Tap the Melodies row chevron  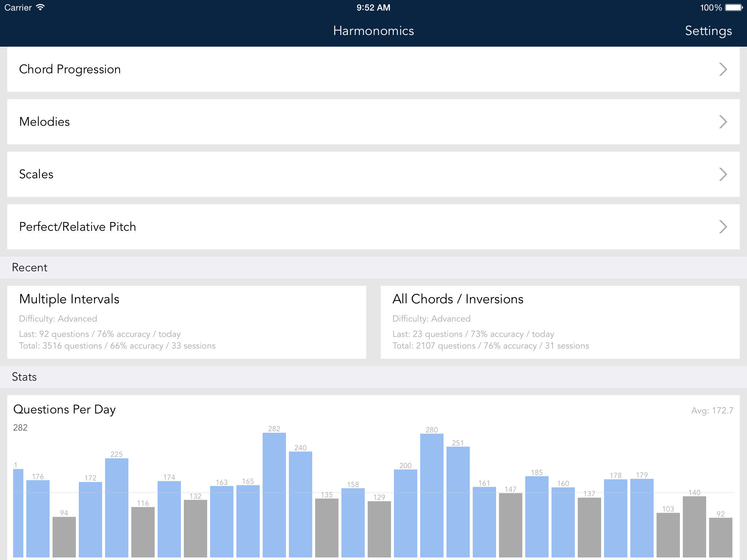click(x=723, y=122)
